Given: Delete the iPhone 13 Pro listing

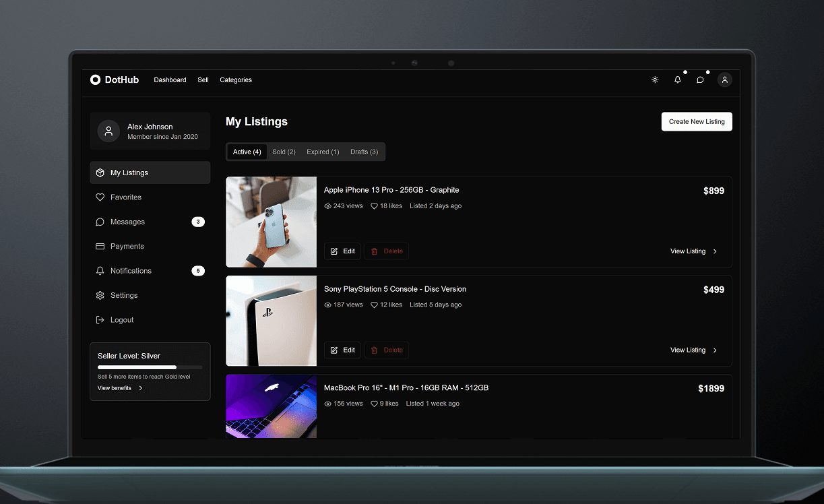Looking at the screenshot, I should (387, 251).
